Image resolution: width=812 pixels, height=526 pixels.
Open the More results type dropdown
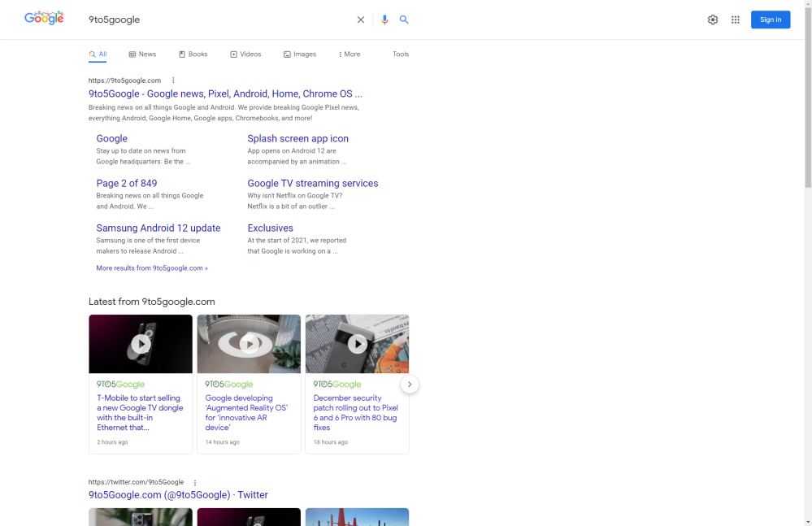pos(349,54)
